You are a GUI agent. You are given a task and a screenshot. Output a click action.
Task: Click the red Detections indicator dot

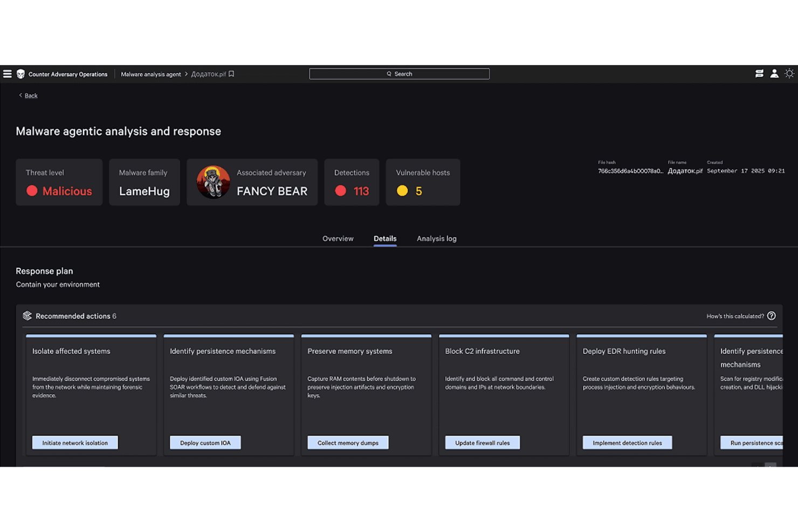[x=340, y=191]
